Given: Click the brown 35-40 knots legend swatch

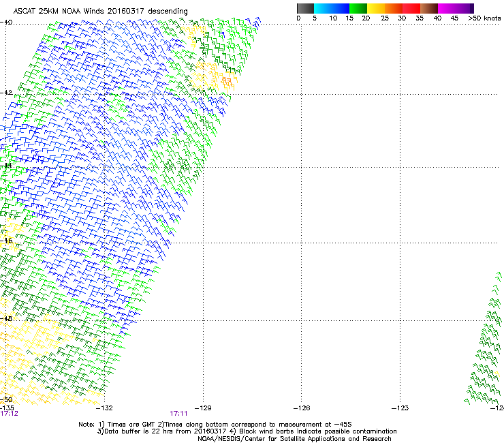Looking at the screenshot, I should tap(429, 8).
